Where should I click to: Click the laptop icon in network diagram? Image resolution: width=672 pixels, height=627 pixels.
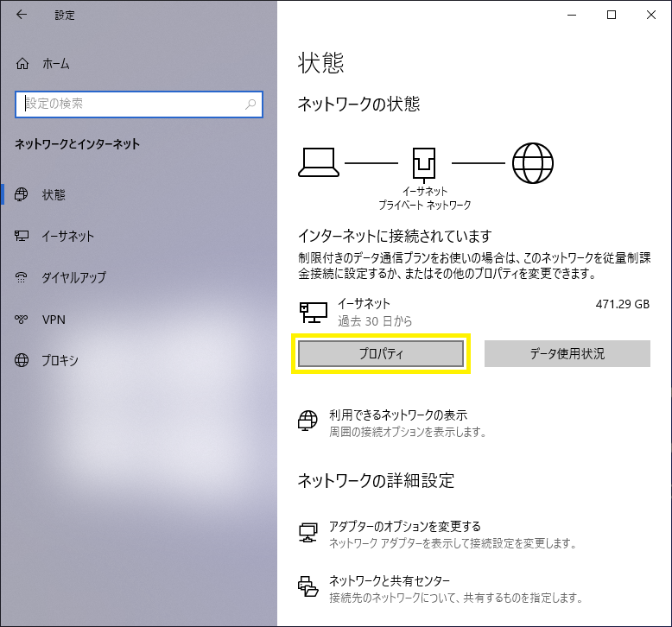tap(319, 162)
